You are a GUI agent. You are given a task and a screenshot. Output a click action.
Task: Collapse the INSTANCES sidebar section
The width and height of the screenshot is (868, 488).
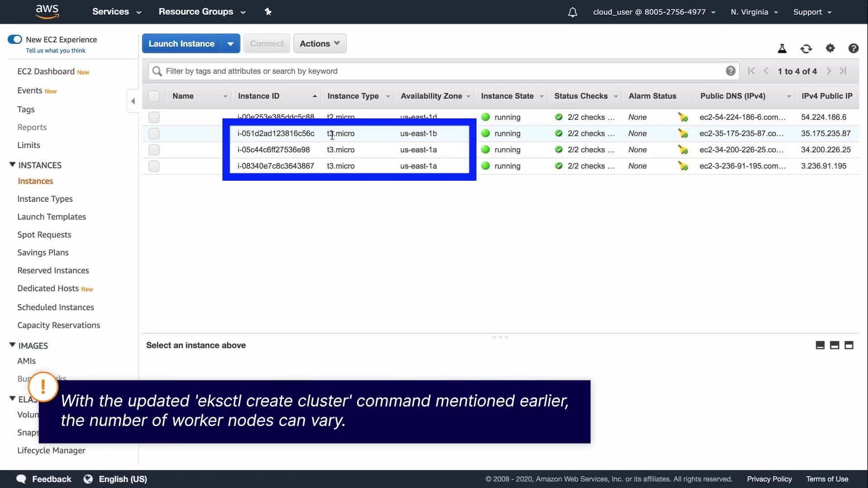tap(13, 165)
